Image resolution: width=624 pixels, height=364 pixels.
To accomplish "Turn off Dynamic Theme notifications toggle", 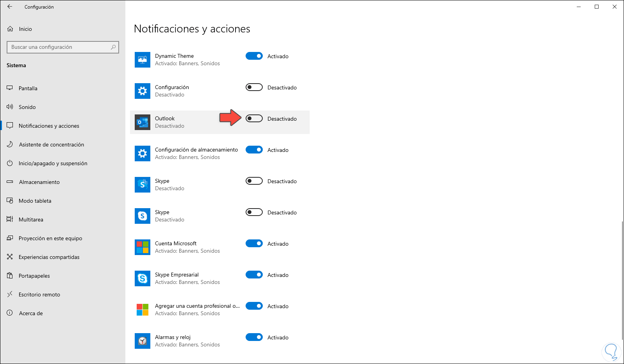I will 254,56.
